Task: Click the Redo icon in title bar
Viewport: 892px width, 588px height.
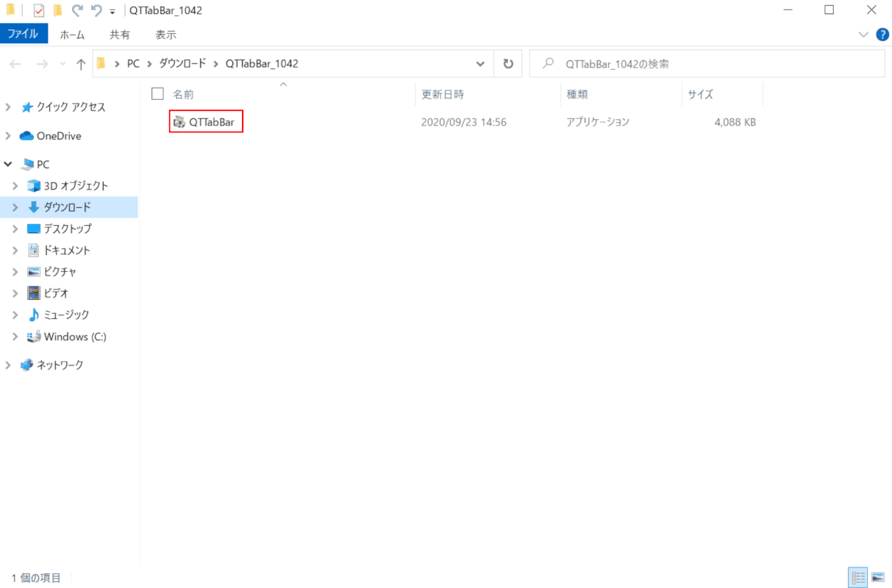Action: 76,10
